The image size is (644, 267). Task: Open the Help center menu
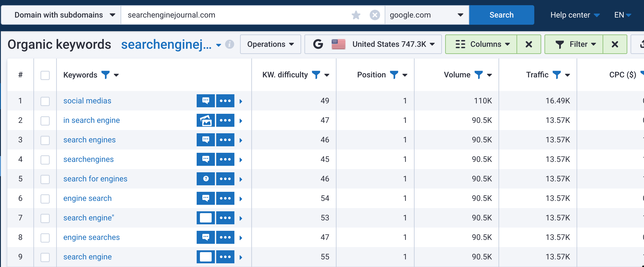(574, 15)
